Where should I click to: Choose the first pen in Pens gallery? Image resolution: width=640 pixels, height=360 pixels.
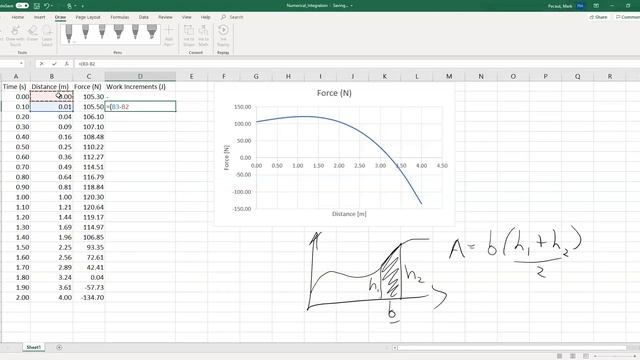(69, 33)
